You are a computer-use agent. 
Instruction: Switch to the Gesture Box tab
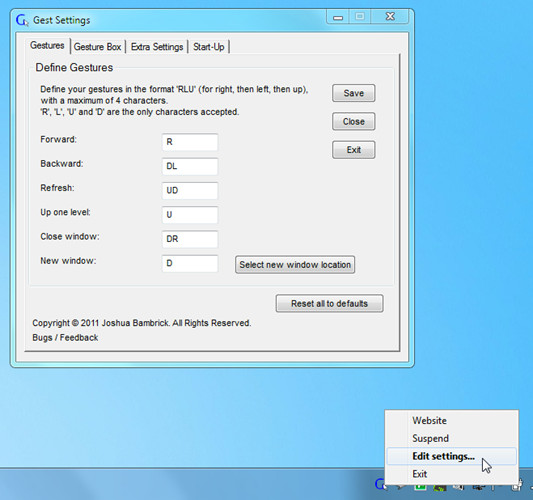coord(97,47)
